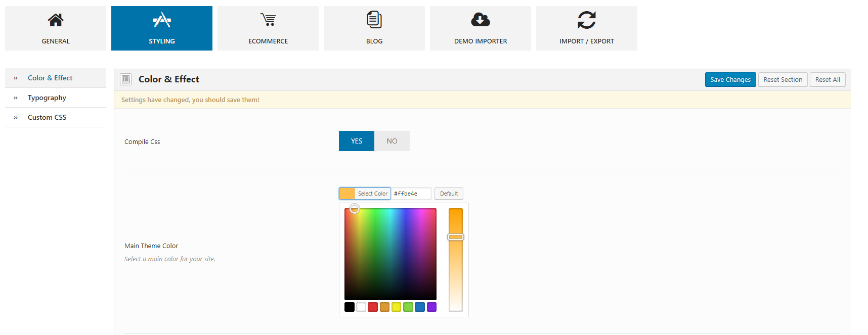Switch to the BLOG tab
868x335 pixels.
[374, 28]
